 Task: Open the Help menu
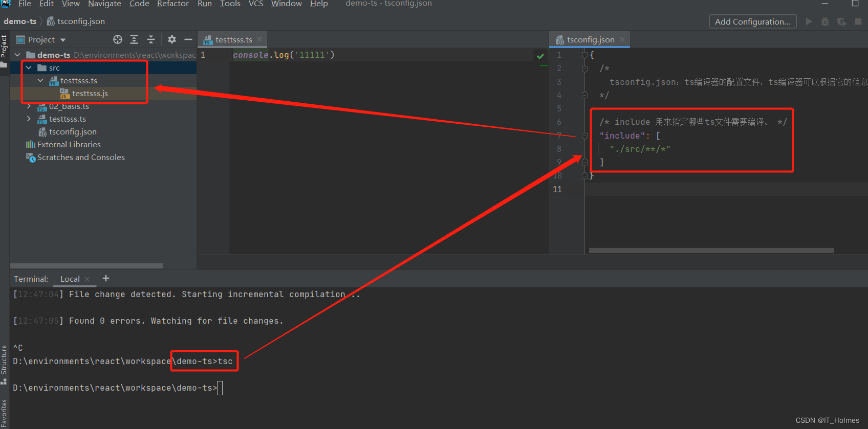pyautogui.click(x=319, y=4)
